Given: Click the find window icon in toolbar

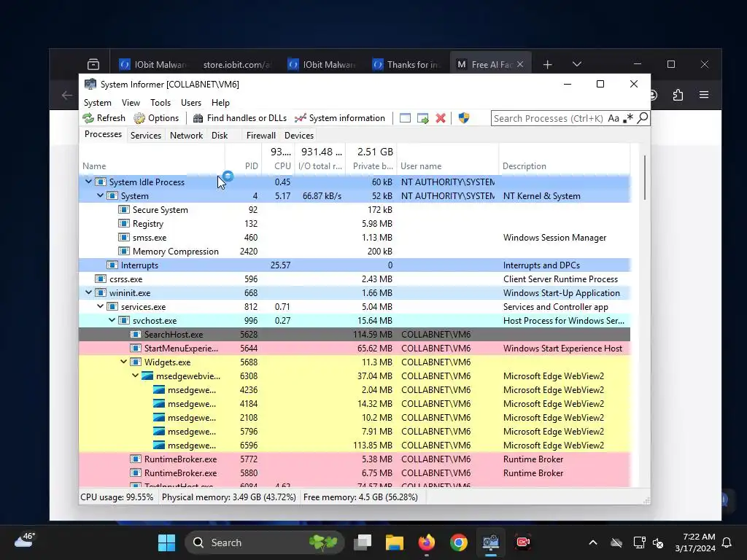Looking at the screenshot, I should click(405, 118).
